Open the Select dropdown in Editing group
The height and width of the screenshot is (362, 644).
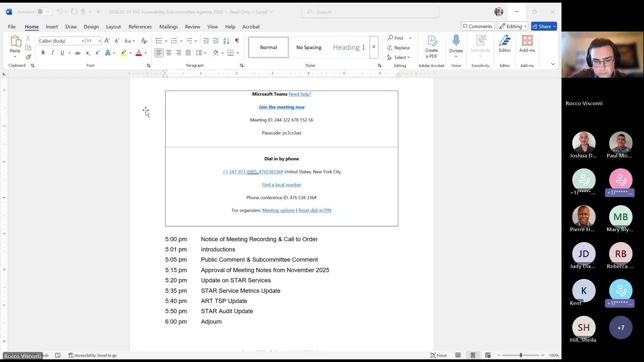398,57
